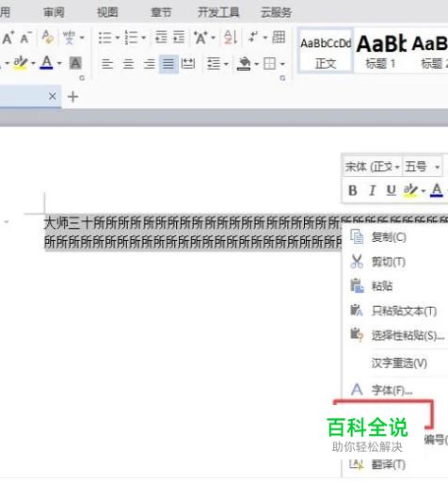The height and width of the screenshot is (483, 448).
Task: Close the current document tab
Action: click(53, 96)
